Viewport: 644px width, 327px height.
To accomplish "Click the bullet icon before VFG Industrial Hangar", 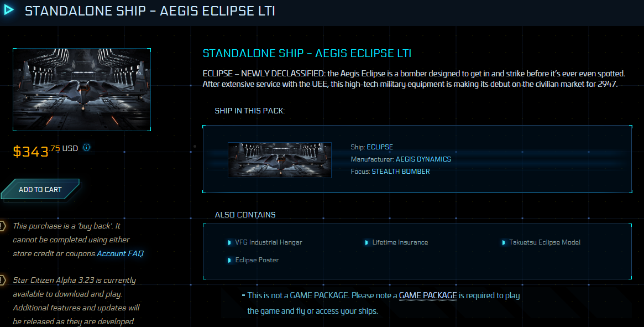I will (229, 242).
